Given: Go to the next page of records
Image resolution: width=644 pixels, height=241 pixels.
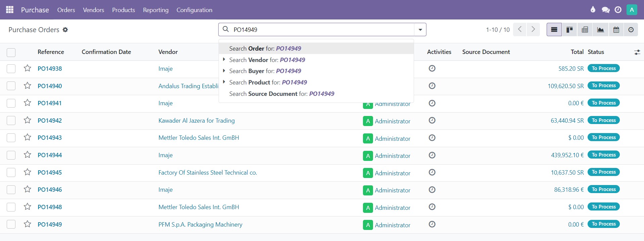Looking at the screenshot, I should [533, 29].
